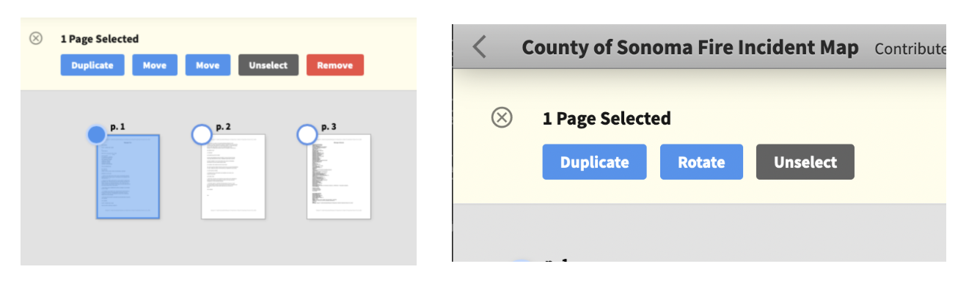Screen dimensions: 980x286
Task: Click the Move button adjacent to Unselect
Action: (208, 65)
